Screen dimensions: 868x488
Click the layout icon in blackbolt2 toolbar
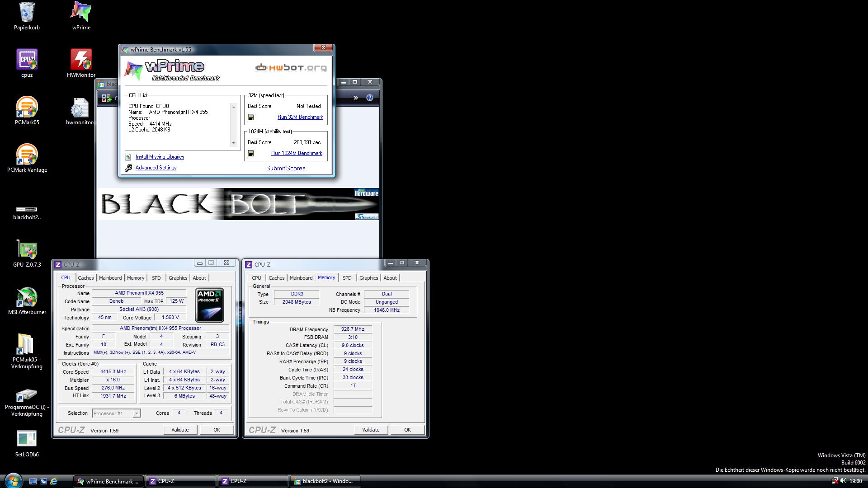107,98
